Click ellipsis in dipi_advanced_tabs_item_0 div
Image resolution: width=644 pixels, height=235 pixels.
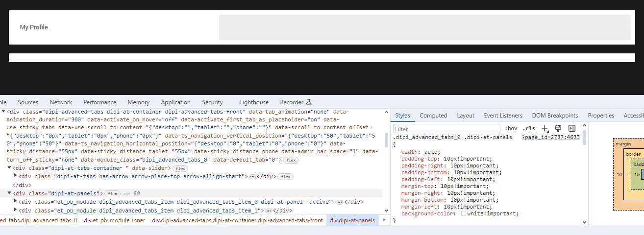point(339,202)
